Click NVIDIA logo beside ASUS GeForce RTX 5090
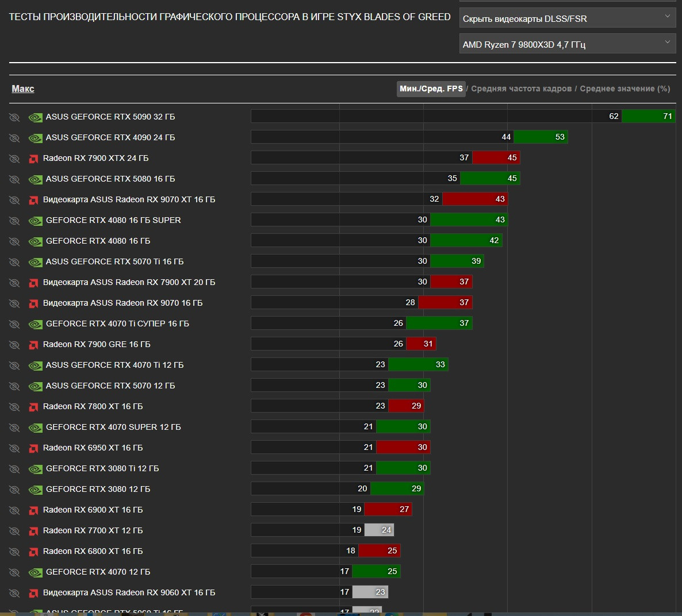This screenshot has height=616, width=682. (x=35, y=117)
